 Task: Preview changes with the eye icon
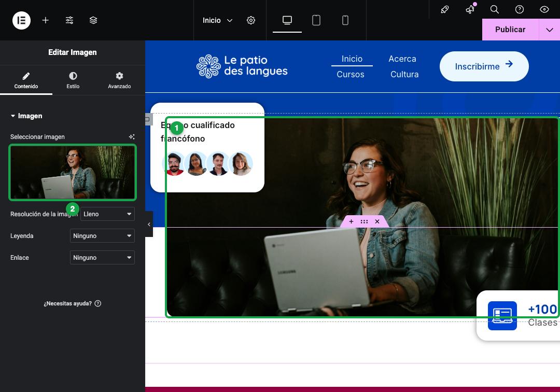544,9
